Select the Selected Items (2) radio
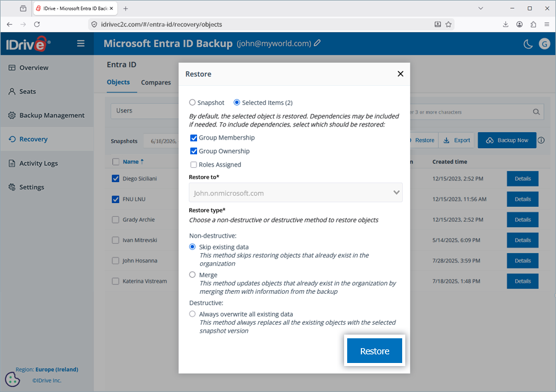 point(237,102)
